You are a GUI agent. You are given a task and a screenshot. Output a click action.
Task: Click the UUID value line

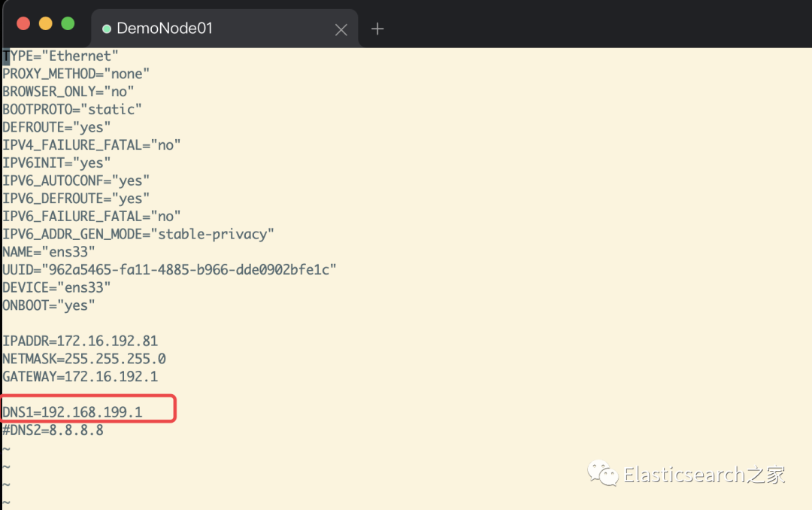[x=169, y=269]
